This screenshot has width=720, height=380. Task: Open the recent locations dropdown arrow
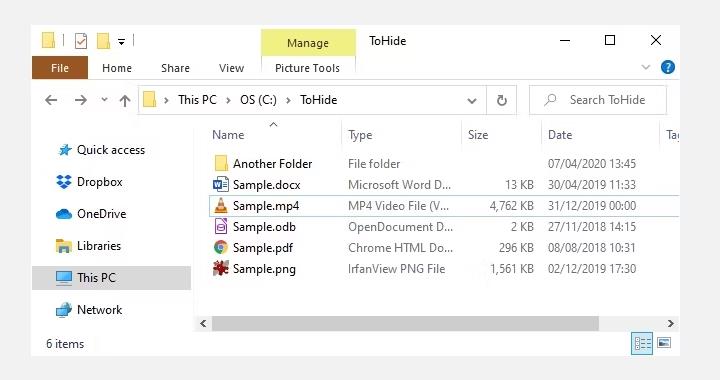[105, 99]
